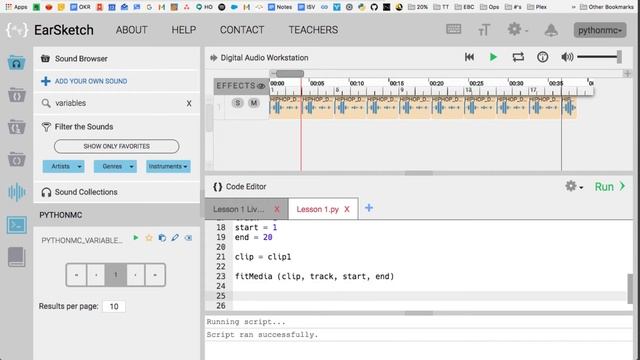Go to first page of sound results

(x=76, y=275)
